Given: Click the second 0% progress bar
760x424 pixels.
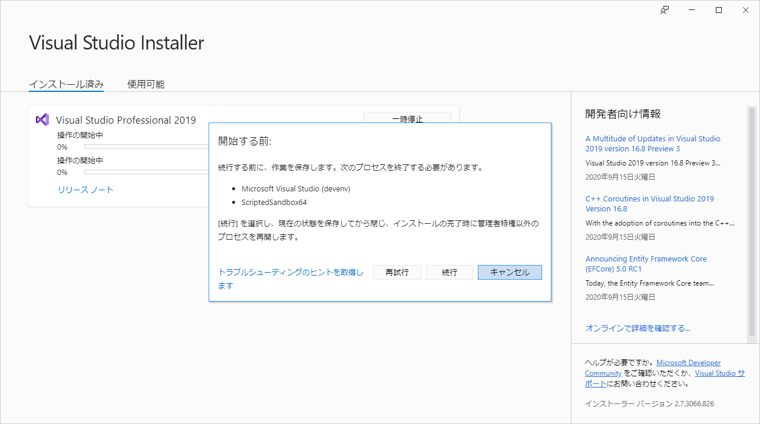Looking at the screenshot, I should [146, 172].
